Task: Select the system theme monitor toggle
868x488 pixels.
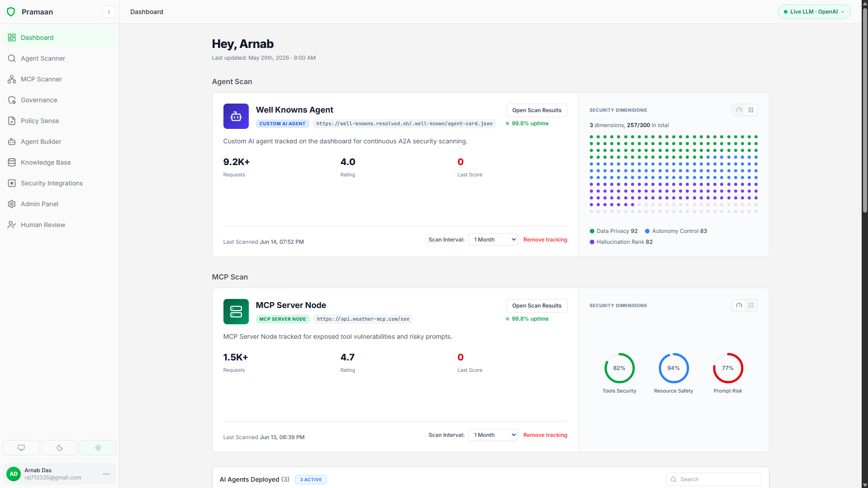Action: coord(21,448)
